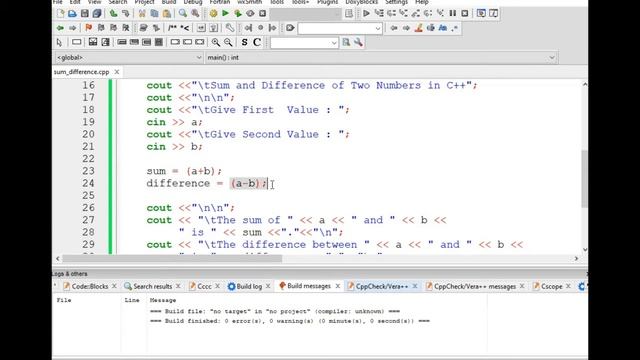640x360 pixels.
Task: Open the Settings menu
Action: pyautogui.click(x=396, y=2)
